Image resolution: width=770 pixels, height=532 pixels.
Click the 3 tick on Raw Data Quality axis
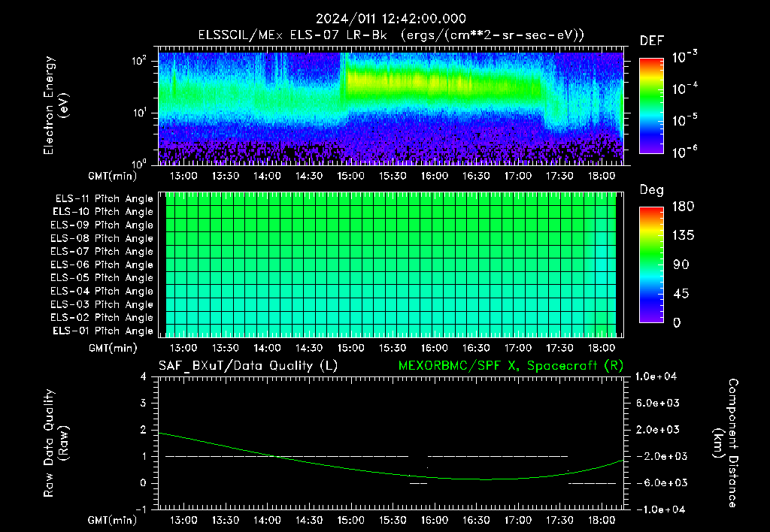143,403
